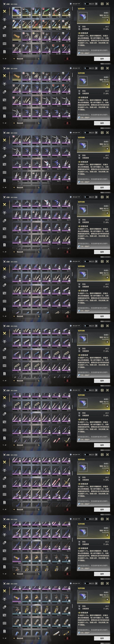Click the chain-link category icon in topmost sidebar
The width and height of the screenshot is (114, 644).
click(x=4, y=27)
